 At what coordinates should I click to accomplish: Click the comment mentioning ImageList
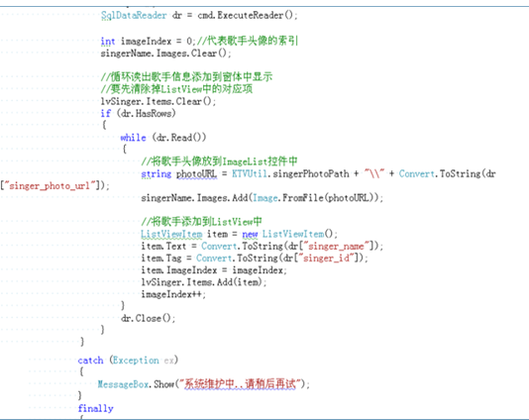219,161
